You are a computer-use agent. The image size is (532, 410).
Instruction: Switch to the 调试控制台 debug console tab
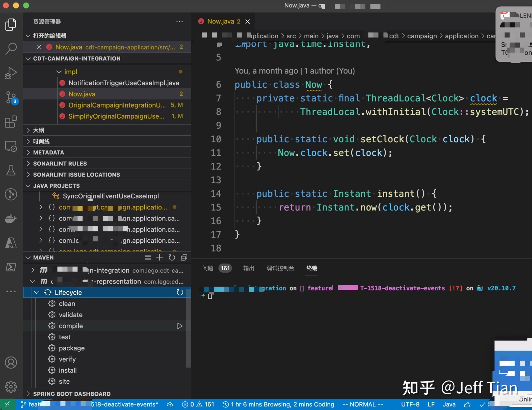click(280, 268)
